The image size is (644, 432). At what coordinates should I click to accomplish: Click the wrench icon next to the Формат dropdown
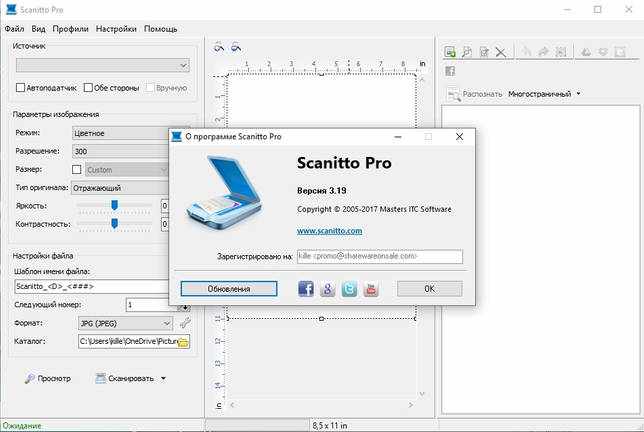click(185, 323)
